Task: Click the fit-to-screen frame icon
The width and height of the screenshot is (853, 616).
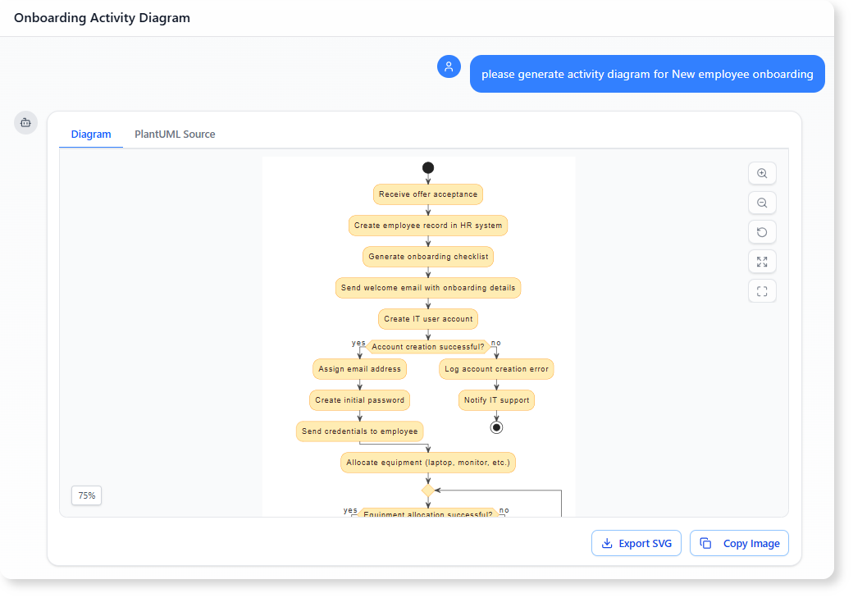Action: pyautogui.click(x=762, y=290)
